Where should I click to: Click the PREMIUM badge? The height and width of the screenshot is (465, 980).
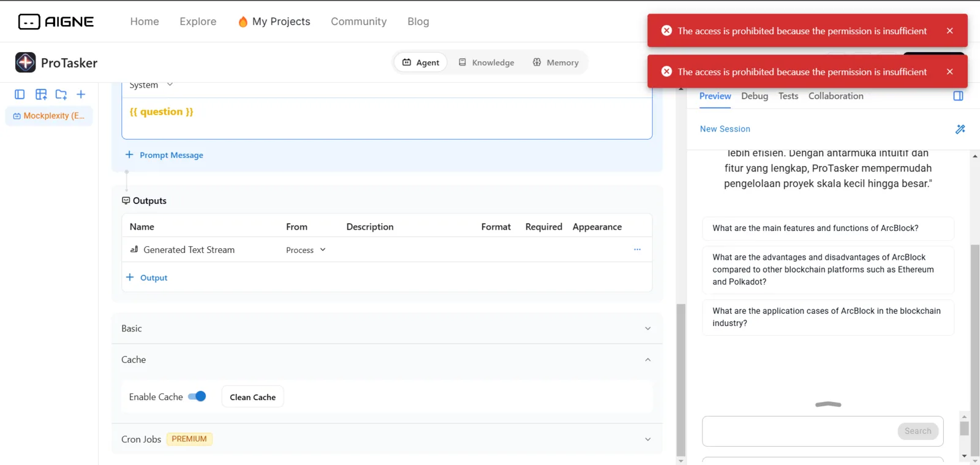coord(189,439)
